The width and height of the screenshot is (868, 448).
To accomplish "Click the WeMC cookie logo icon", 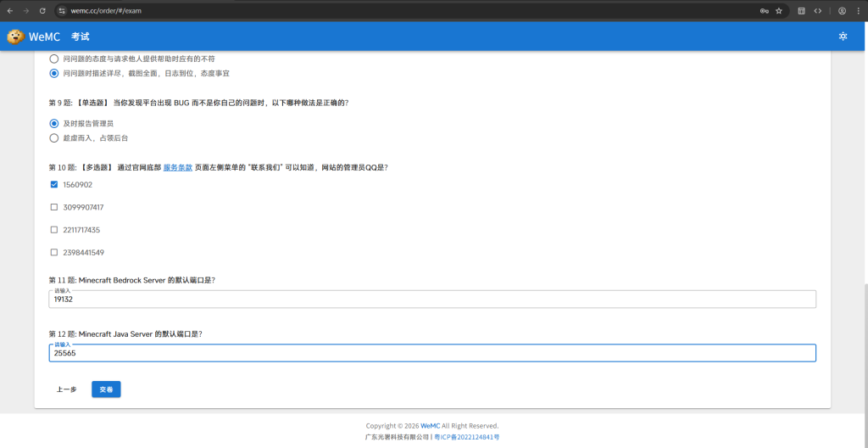I will (15, 36).
